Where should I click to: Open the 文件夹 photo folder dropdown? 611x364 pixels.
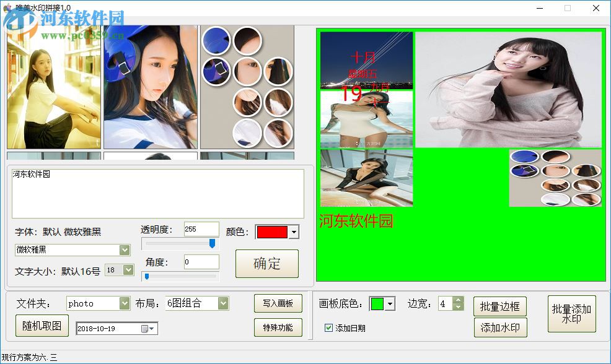click(123, 303)
